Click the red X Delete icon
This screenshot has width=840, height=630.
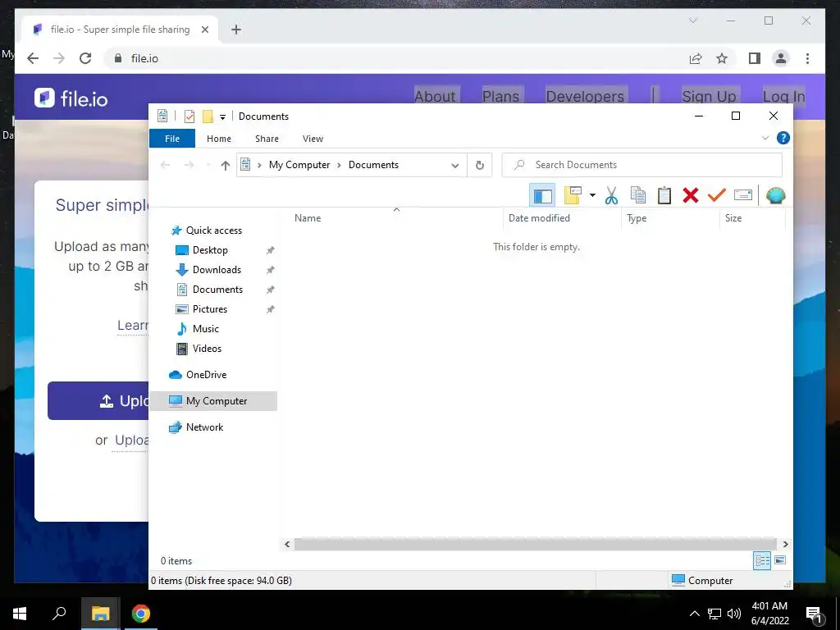(691, 195)
